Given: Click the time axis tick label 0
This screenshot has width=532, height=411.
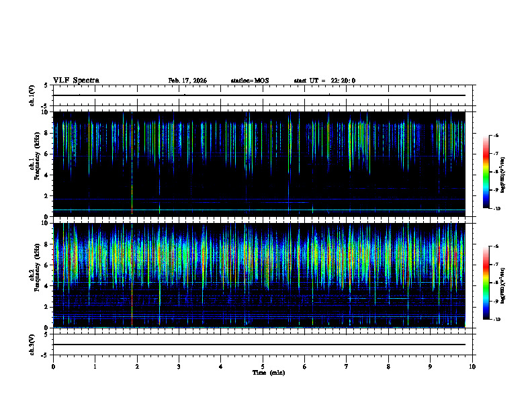Looking at the screenshot, I should click(x=53, y=367).
